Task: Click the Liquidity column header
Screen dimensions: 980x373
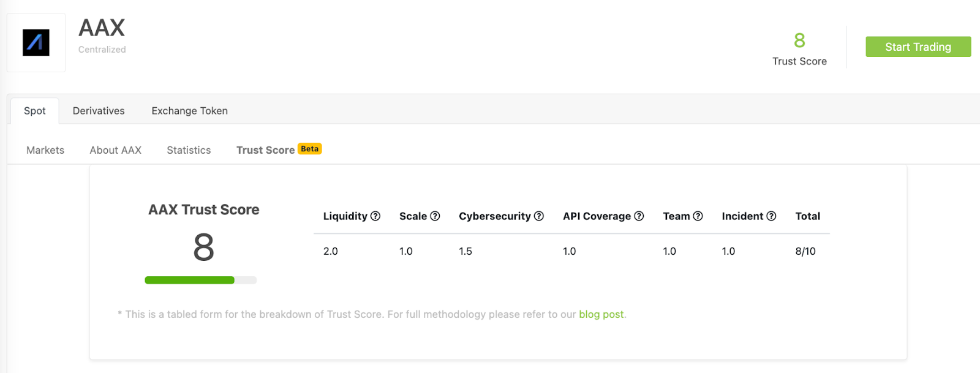Action: point(345,216)
